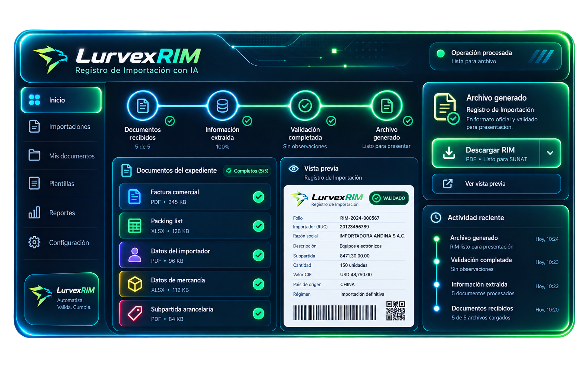Click the Validación completada activity timeline marker
This screenshot has height=368, width=588.
[437, 262]
